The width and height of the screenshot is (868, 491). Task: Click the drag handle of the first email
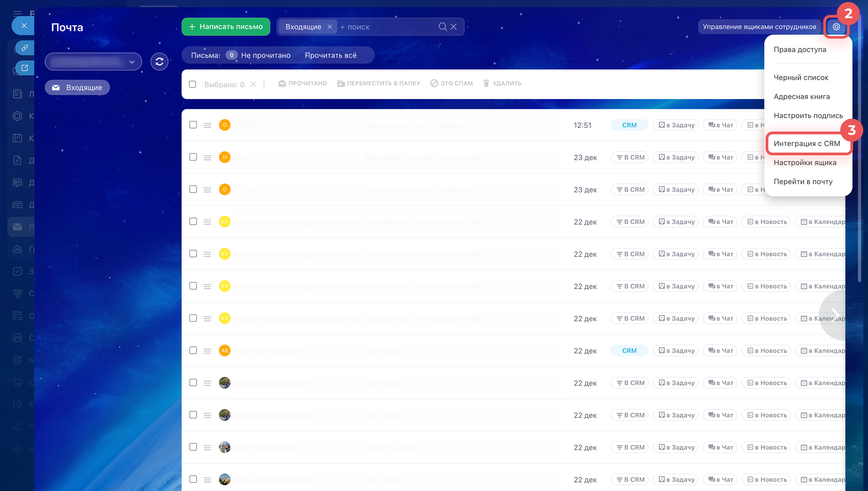coord(207,125)
